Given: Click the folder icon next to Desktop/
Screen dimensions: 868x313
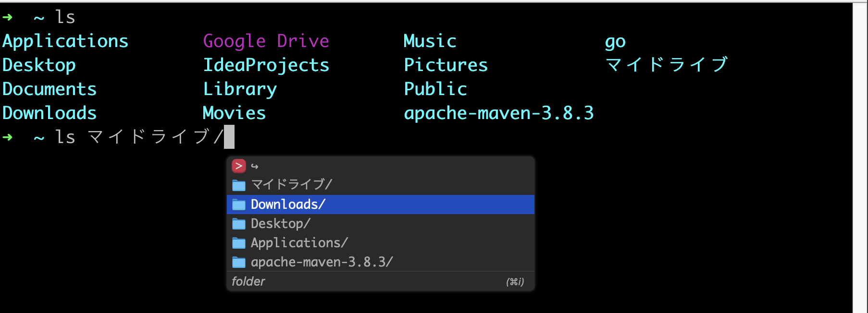Looking at the screenshot, I should [238, 223].
